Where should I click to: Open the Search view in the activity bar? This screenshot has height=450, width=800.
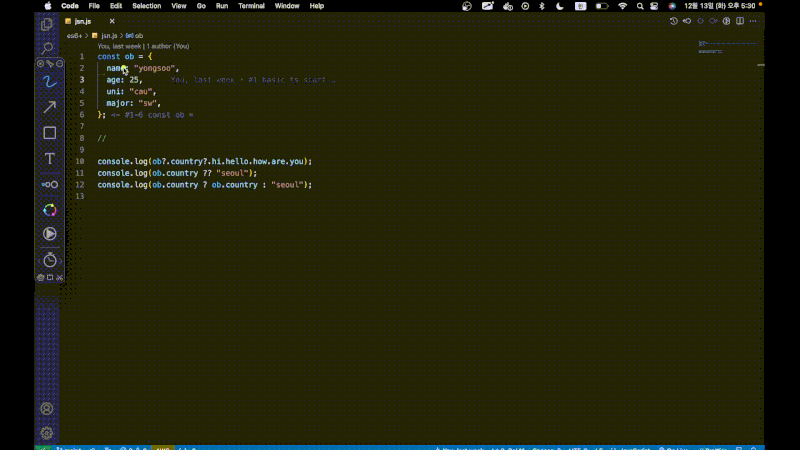[x=47, y=48]
